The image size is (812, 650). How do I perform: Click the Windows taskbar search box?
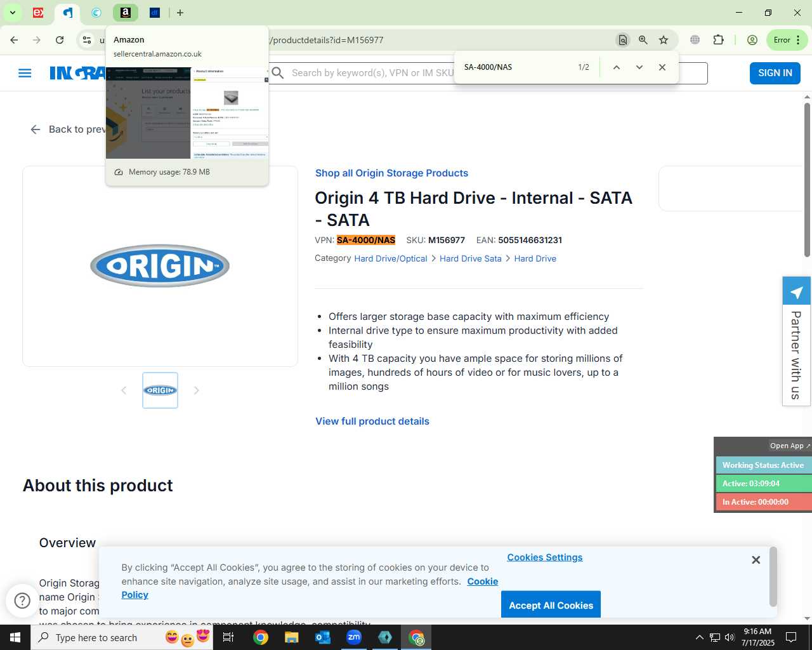(x=122, y=637)
